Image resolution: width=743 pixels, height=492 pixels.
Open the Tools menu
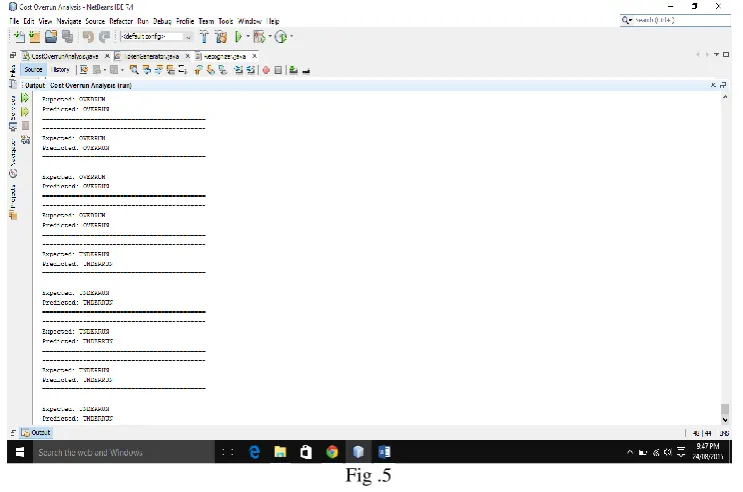tap(226, 21)
